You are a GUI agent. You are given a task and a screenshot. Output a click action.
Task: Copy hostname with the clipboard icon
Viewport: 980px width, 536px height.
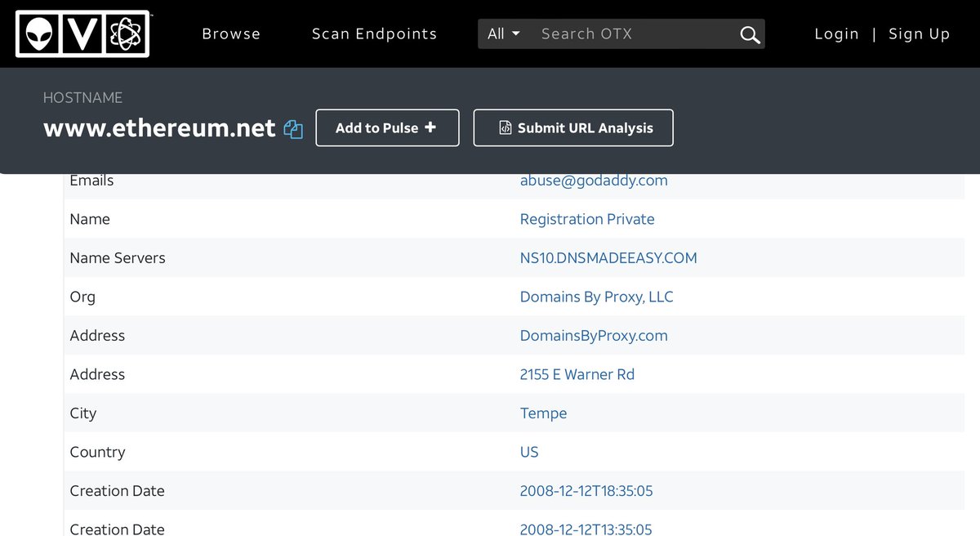[293, 129]
